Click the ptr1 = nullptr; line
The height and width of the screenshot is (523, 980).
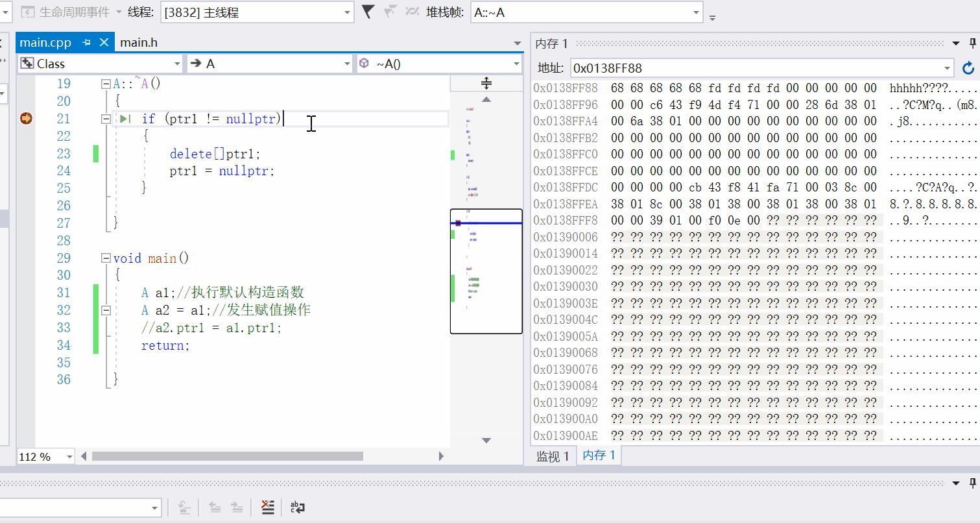222,171
